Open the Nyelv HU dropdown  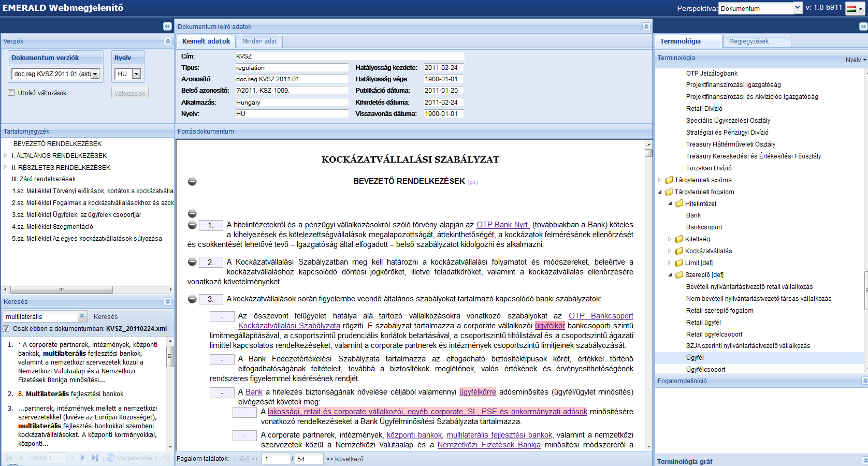pyautogui.click(x=136, y=74)
